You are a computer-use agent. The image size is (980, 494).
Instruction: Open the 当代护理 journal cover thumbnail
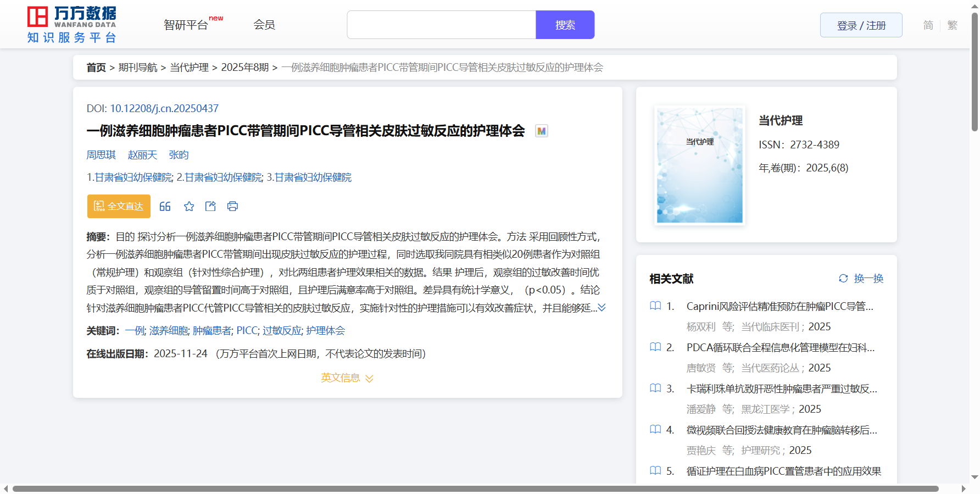pos(699,165)
